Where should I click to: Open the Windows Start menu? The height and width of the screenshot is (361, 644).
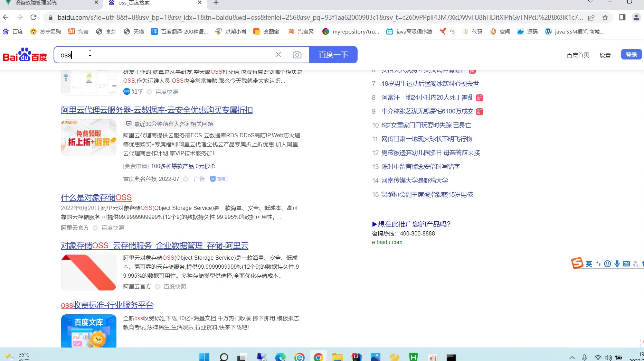pyautogui.click(x=204, y=357)
